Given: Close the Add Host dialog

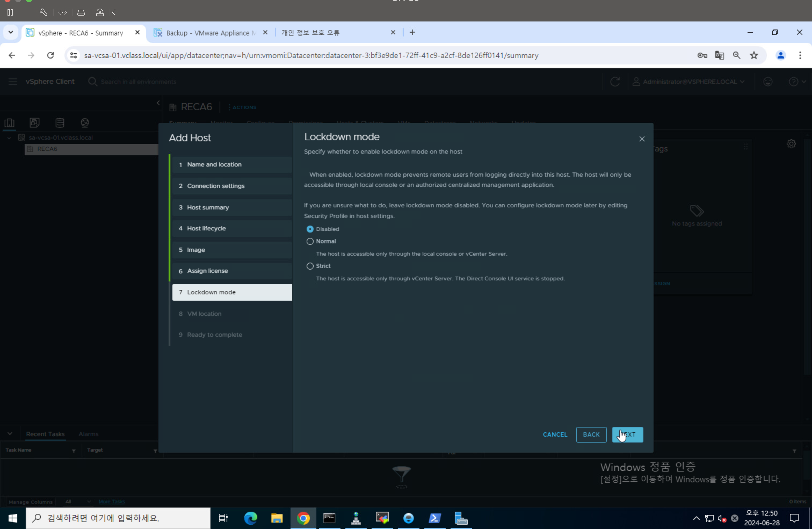Looking at the screenshot, I should (642, 139).
